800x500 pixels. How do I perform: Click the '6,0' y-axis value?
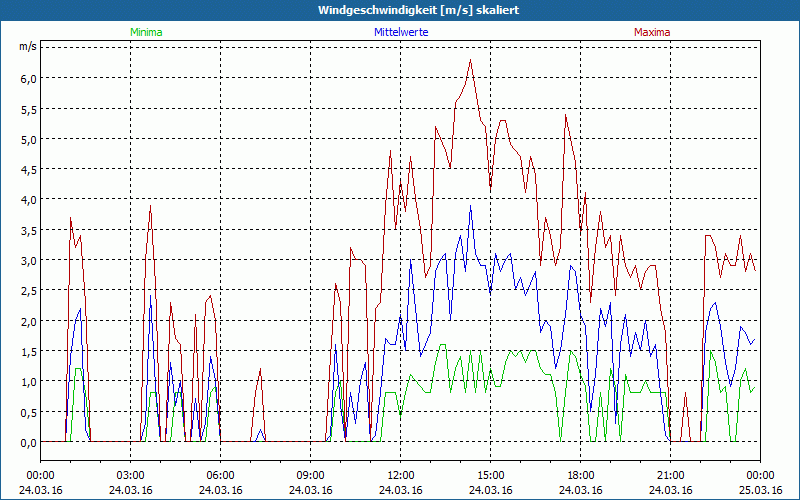click(x=29, y=79)
